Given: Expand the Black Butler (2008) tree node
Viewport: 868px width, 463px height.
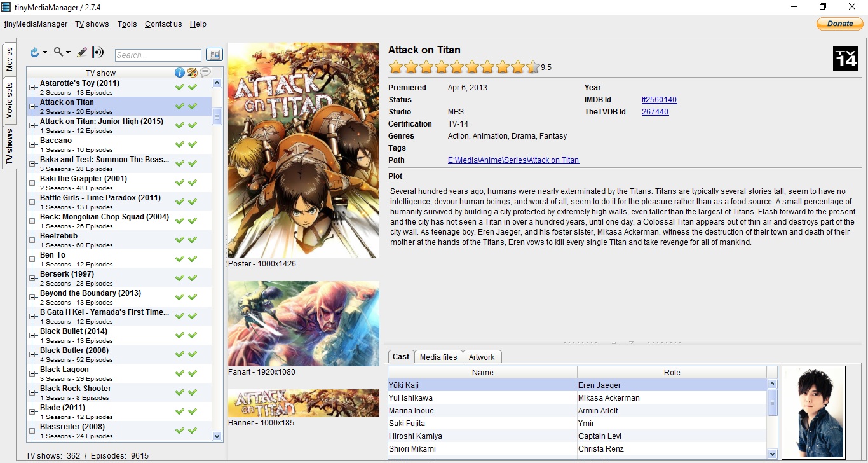Looking at the screenshot, I should 32,355.
